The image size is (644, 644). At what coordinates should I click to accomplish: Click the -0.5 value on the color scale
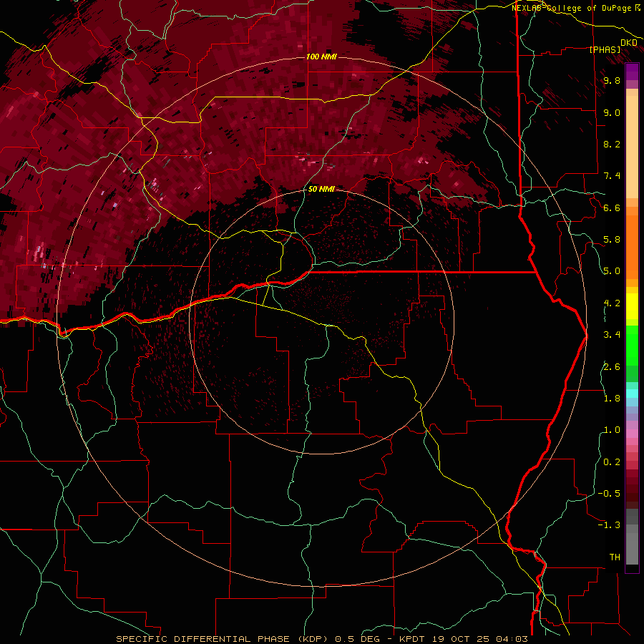609,494
